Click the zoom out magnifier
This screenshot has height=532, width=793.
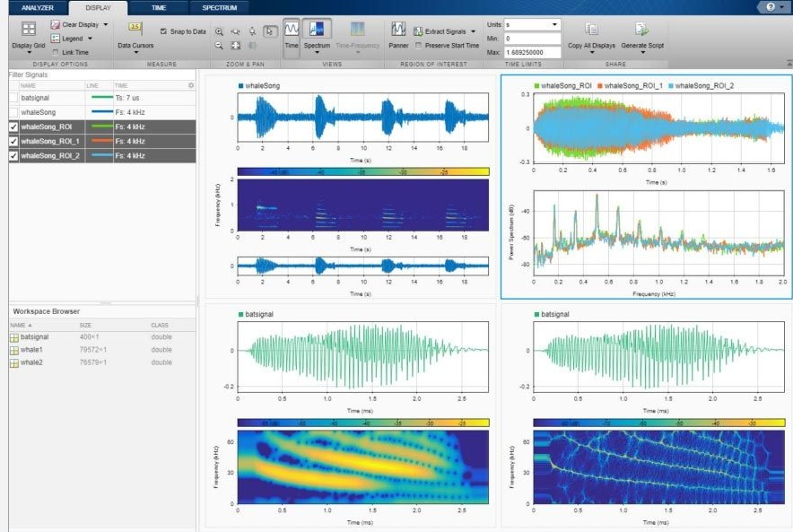(x=219, y=46)
